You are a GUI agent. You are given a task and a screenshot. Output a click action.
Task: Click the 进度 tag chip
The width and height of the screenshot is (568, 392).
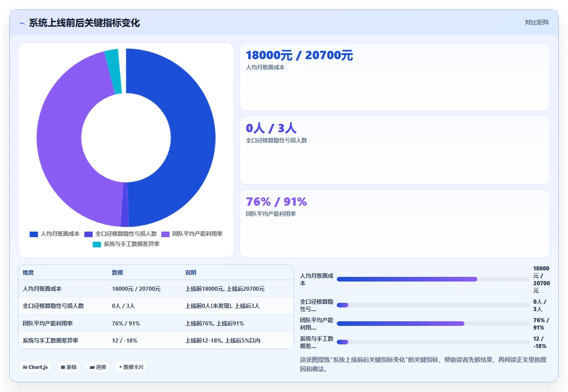(98, 367)
